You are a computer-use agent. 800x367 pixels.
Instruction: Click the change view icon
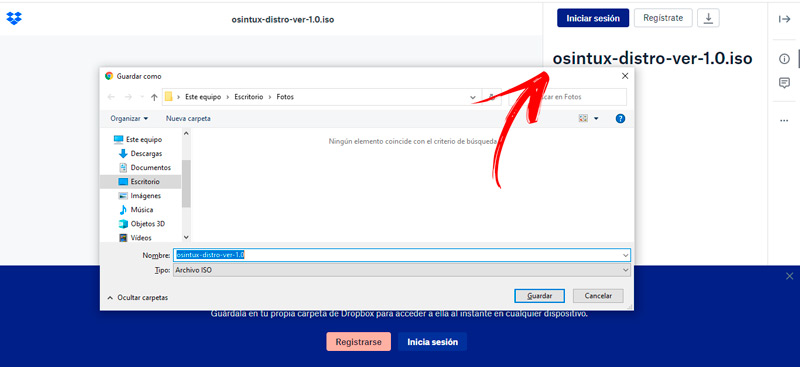(x=583, y=118)
